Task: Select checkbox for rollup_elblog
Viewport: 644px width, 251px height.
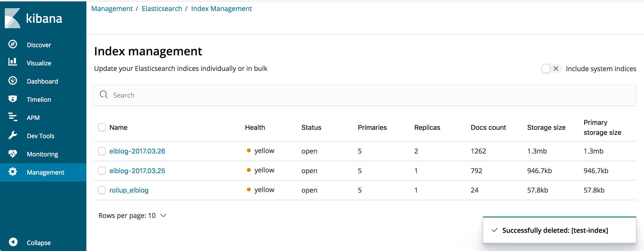Action: click(x=102, y=190)
